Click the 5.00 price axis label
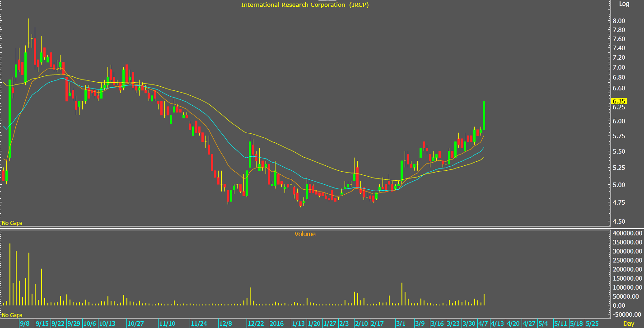This screenshot has height=328, width=644. point(619,185)
